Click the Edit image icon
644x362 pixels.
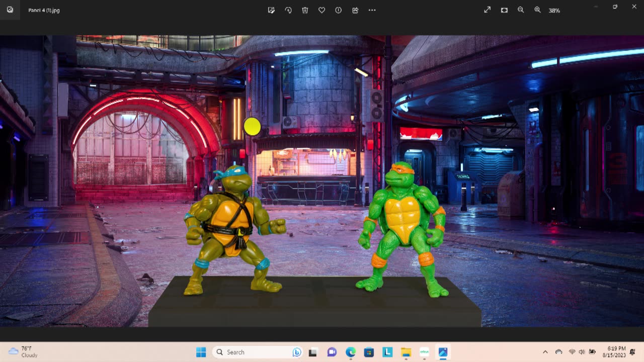point(271,10)
